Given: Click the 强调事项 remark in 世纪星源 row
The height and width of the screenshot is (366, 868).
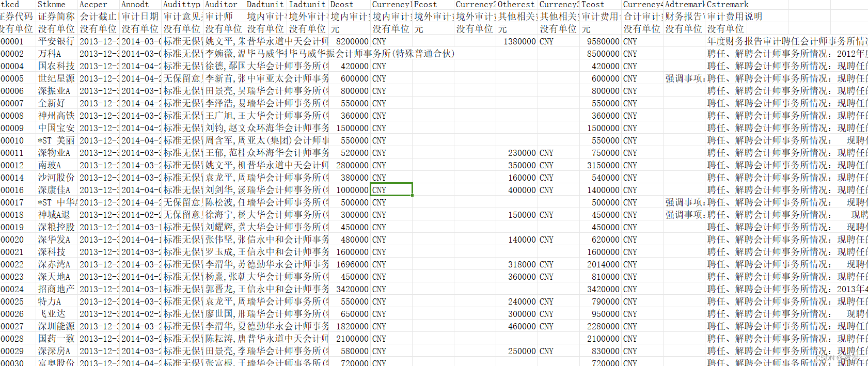Looking at the screenshot, I should tap(684, 78).
